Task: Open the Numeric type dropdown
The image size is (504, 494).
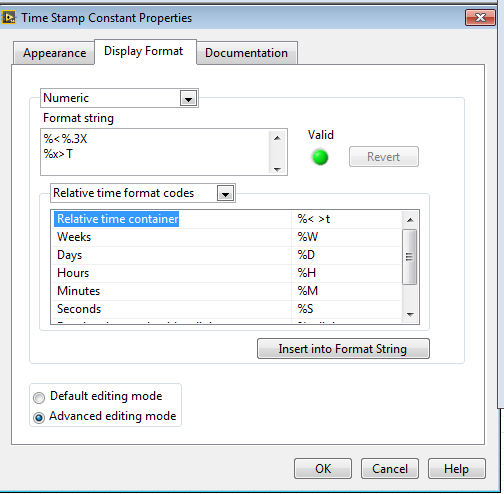Action: [189, 99]
